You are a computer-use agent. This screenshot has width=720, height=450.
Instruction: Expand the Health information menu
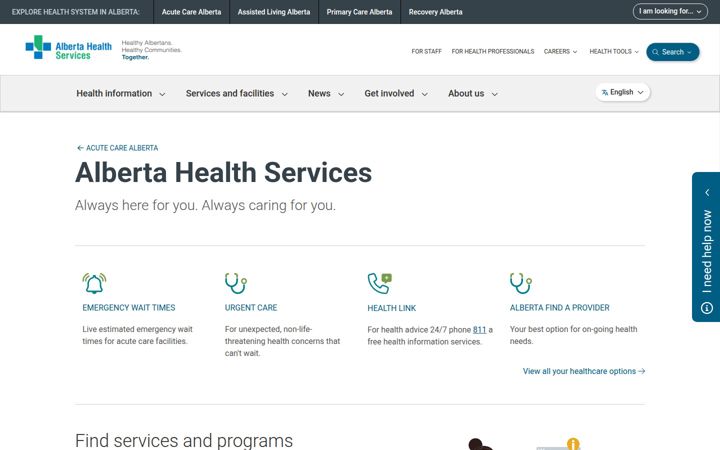tap(120, 94)
